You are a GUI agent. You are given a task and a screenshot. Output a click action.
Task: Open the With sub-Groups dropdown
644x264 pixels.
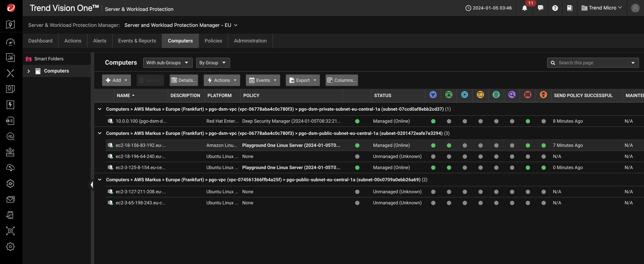tap(168, 63)
